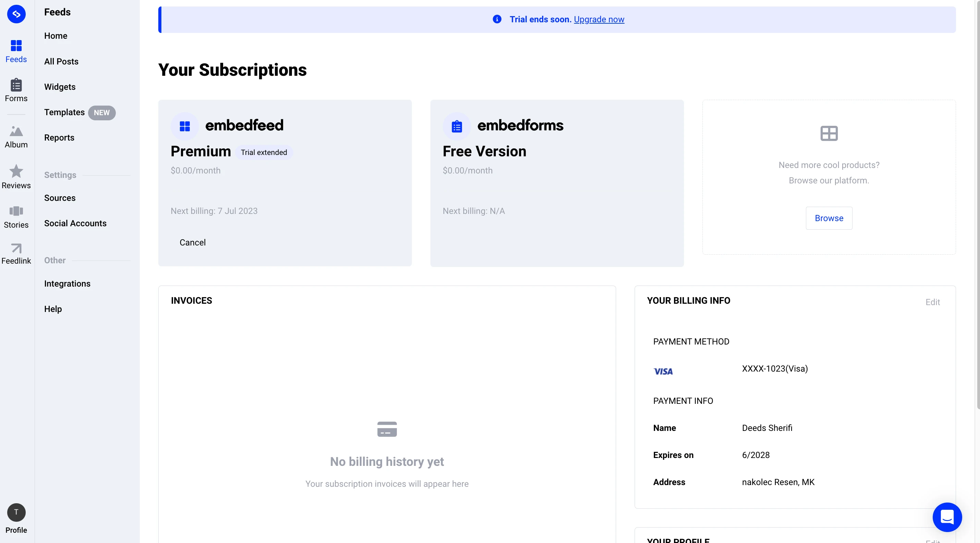This screenshot has width=980, height=543.
Task: Open Integrations menu item
Action: point(68,283)
